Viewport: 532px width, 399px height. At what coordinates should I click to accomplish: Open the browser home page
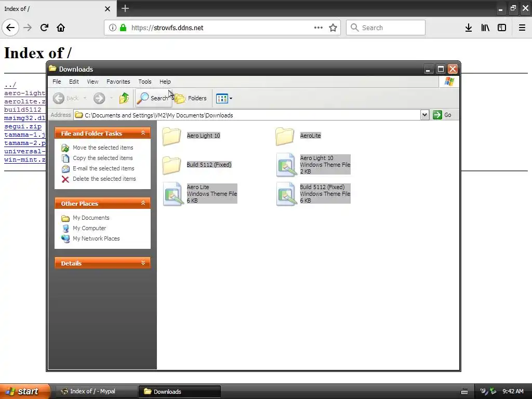(x=61, y=28)
